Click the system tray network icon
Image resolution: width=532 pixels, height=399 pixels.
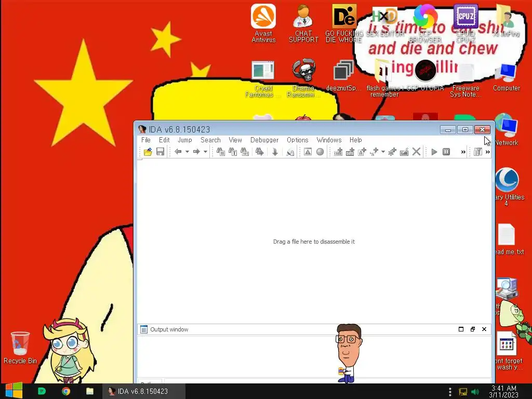[463, 392]
